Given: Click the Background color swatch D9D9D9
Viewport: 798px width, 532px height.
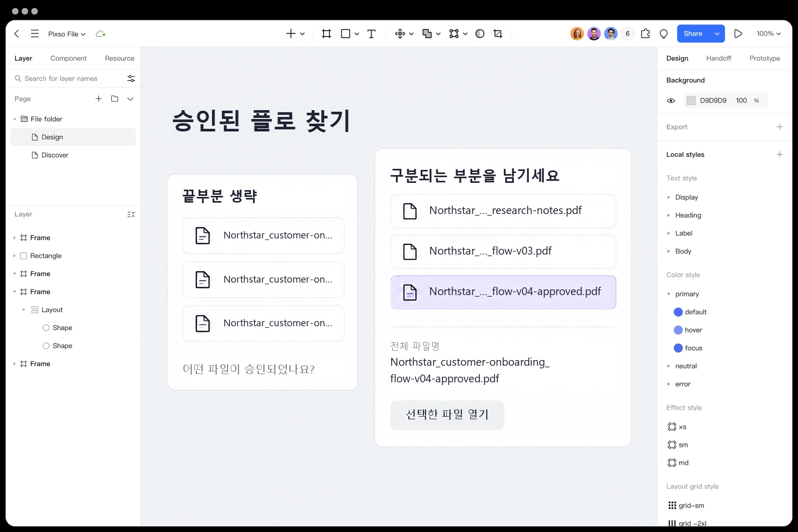Looking at the screenshot, I should (x=691, y=101).
